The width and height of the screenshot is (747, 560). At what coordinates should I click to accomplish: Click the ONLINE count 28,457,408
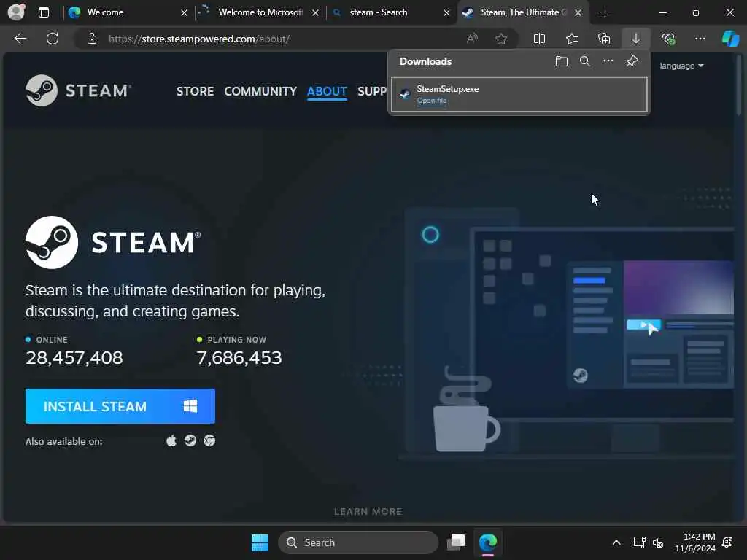pos(74,357)
